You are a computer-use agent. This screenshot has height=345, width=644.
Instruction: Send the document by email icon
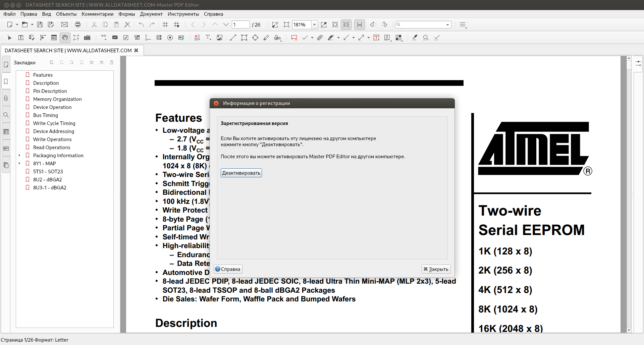64,24
